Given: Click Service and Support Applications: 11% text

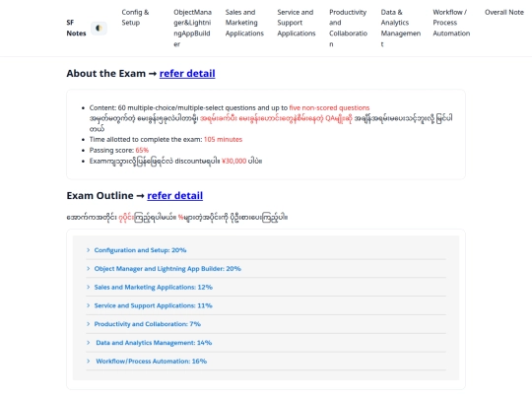Looking at the screenshot, I should (x=153, y=305).
